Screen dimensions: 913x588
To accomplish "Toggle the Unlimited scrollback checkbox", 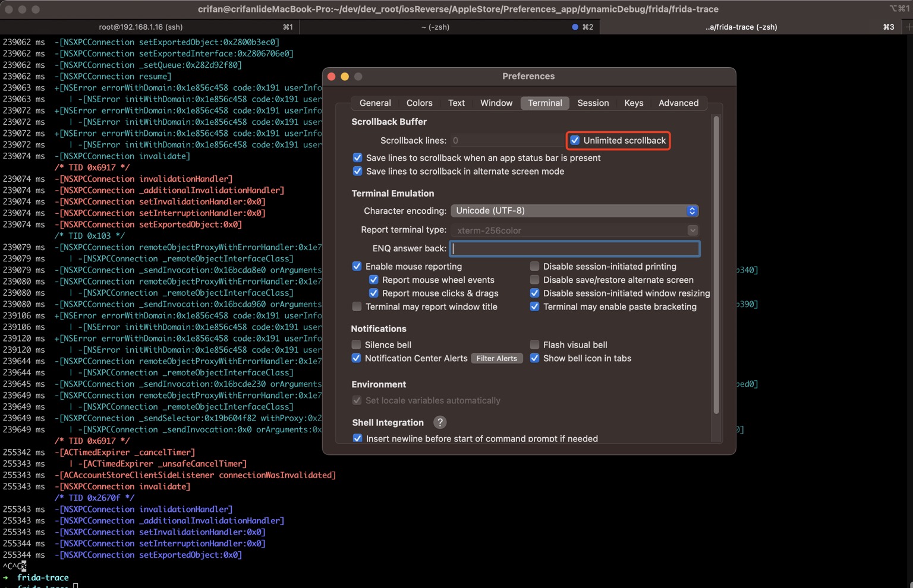I will tap(575, 140).
